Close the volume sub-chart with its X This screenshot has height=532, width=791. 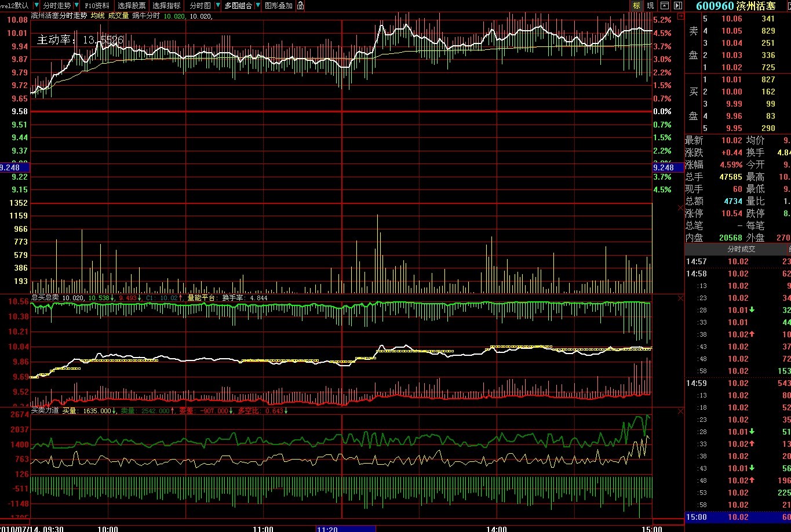point(680,207)
